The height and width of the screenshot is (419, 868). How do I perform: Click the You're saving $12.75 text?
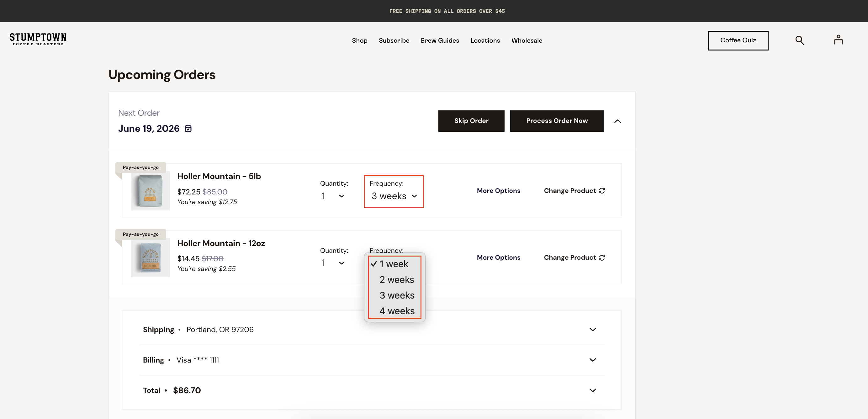pos(207,202)
